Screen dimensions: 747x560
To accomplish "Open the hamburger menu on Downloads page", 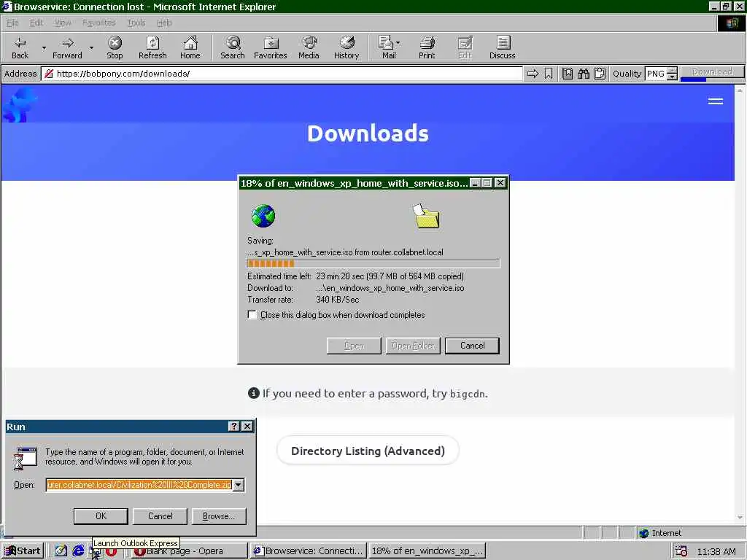I will click(716, 101).
